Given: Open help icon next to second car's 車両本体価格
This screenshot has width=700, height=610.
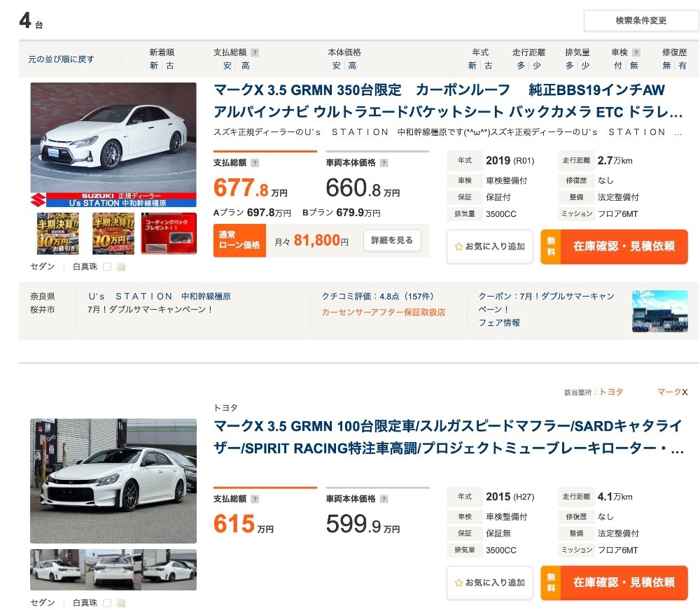Looking at the screenshot, I should pos(384,499).
